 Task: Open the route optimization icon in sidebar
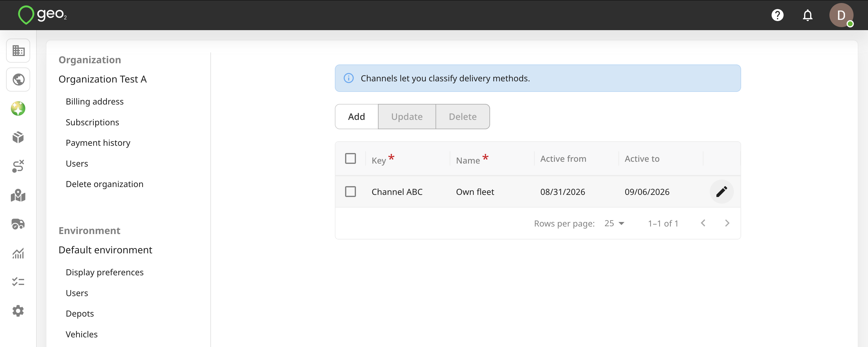[x=18, y=166]
